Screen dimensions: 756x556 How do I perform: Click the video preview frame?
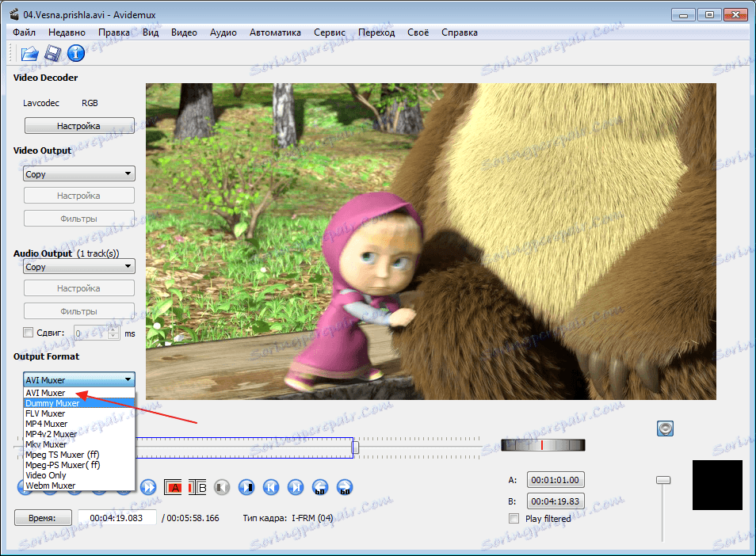click(431, 242)
